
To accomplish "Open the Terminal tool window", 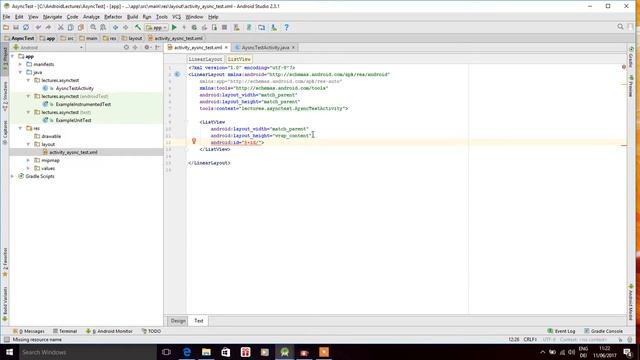I will pyautogui.click(x=64, y=331).
